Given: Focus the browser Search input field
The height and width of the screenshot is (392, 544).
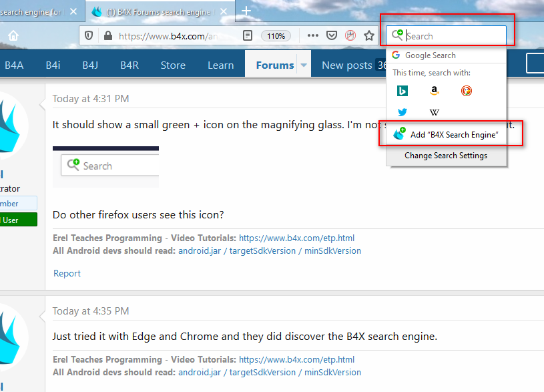Looking at the screenshot, I should 446,35.
